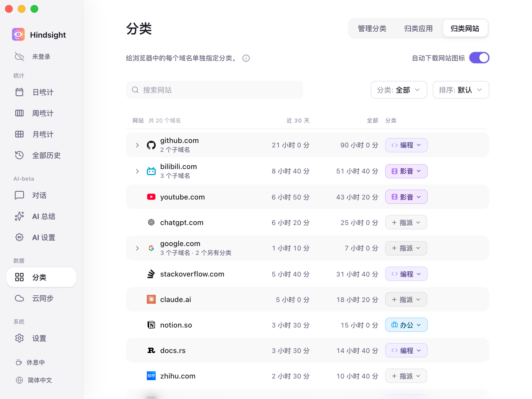Click the 简体中文 globe icon
532x399 pixels.
[19, 380]
